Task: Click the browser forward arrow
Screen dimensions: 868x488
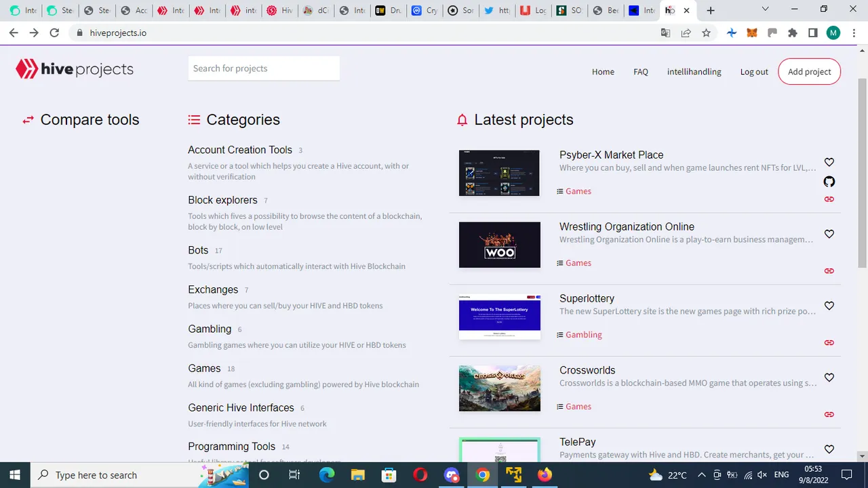Action: 34,33
